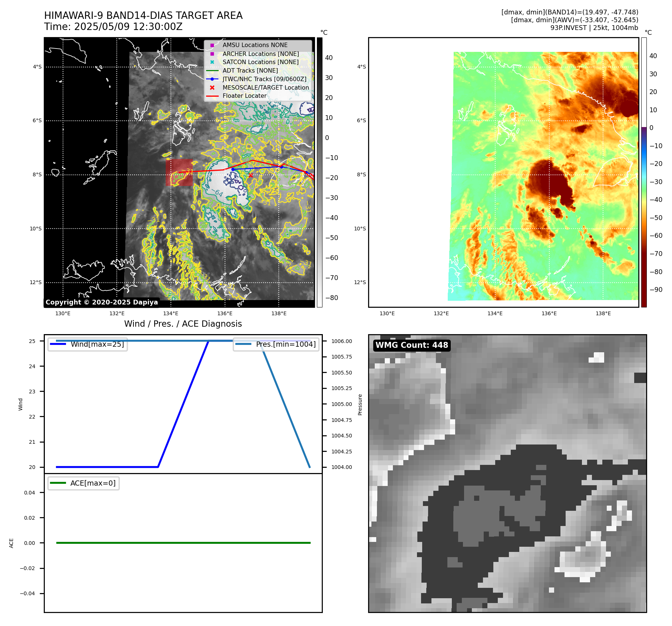Click 'Wind / Pres. / ACE Diagnosis' chart title

click(183, 324)
